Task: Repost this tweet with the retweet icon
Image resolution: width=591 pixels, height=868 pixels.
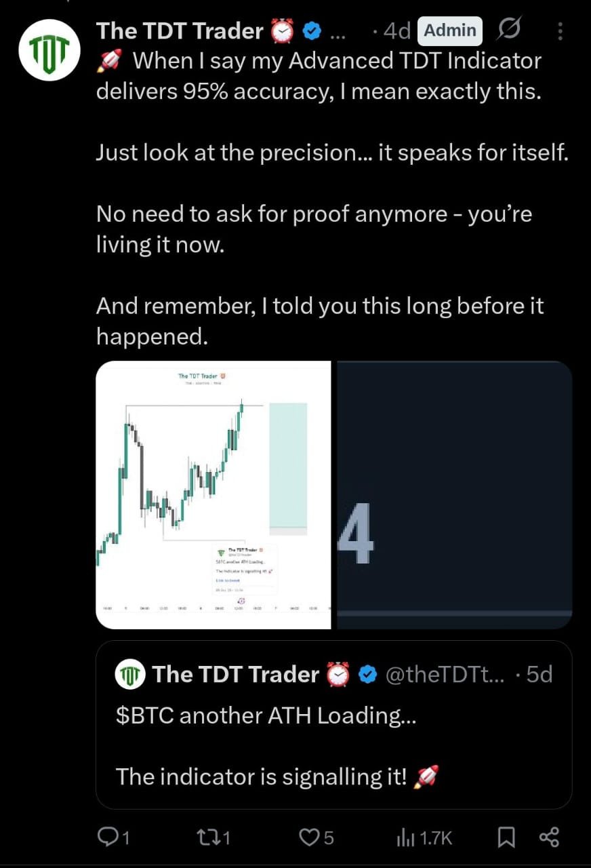Action: (x=208, y=838)
